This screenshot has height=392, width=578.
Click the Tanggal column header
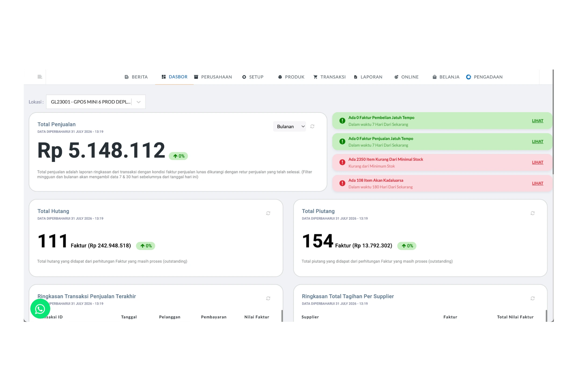point(129,317)
